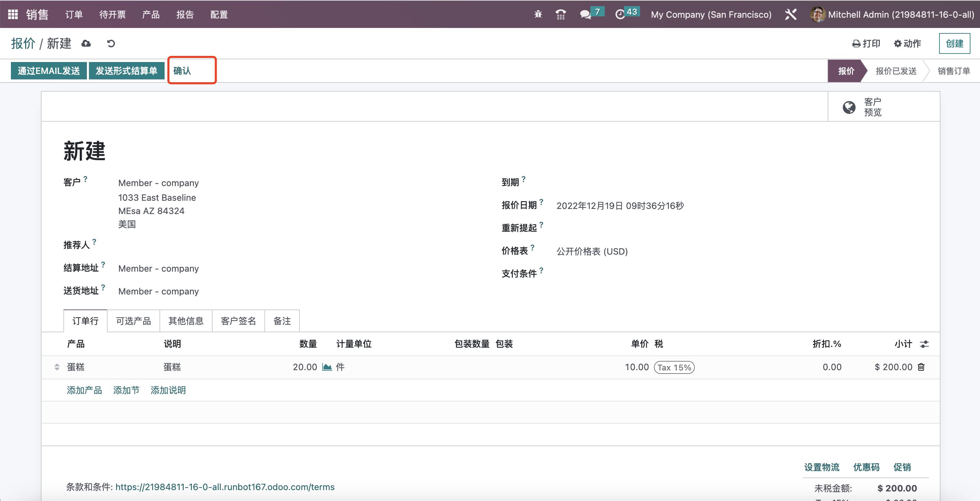The image size is (980, 501).
Task: Click the 设置物流 link
Action: (822, 467)
